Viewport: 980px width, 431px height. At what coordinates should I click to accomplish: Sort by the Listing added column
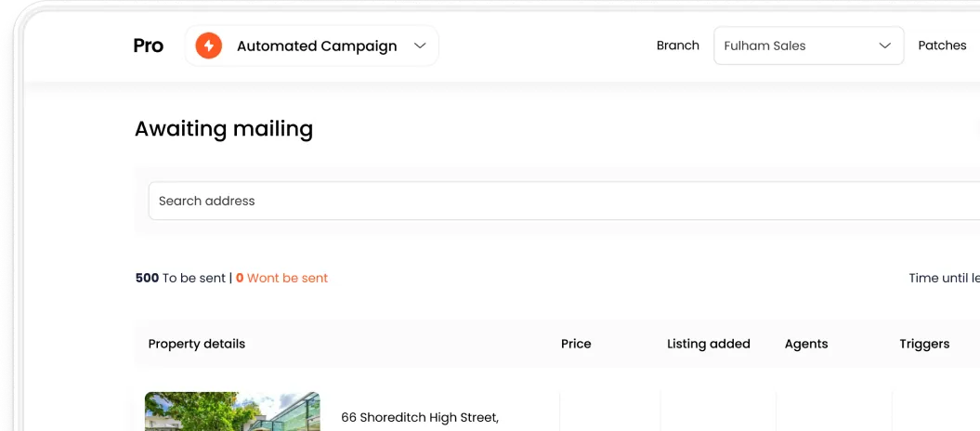[x=708, y=344]
